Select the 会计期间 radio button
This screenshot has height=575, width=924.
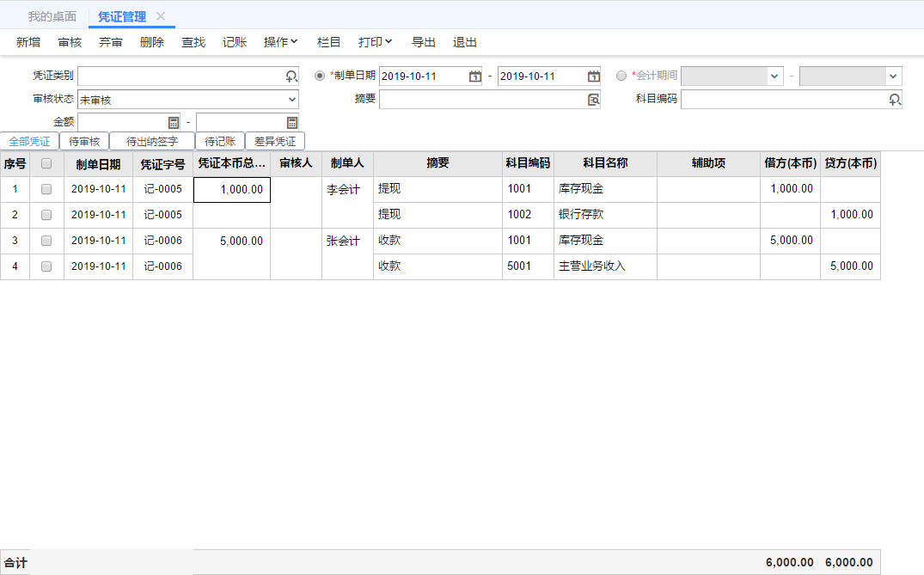coord(621,76)
